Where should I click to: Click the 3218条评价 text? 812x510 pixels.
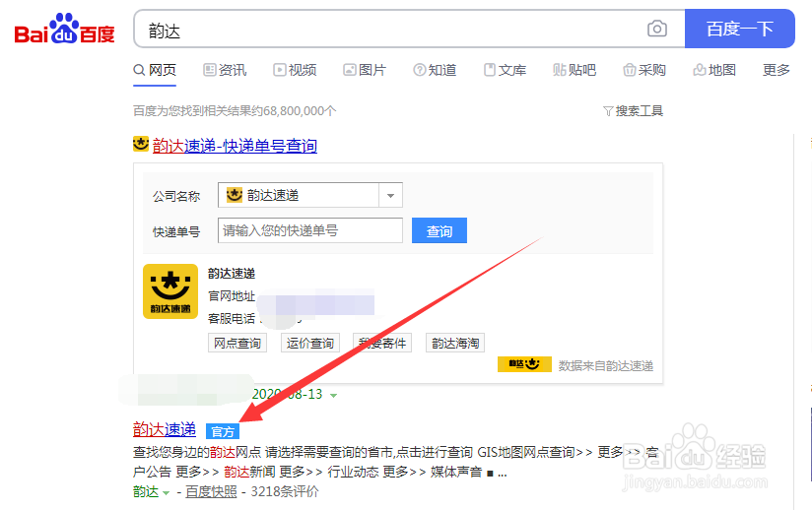coord(285,492)
